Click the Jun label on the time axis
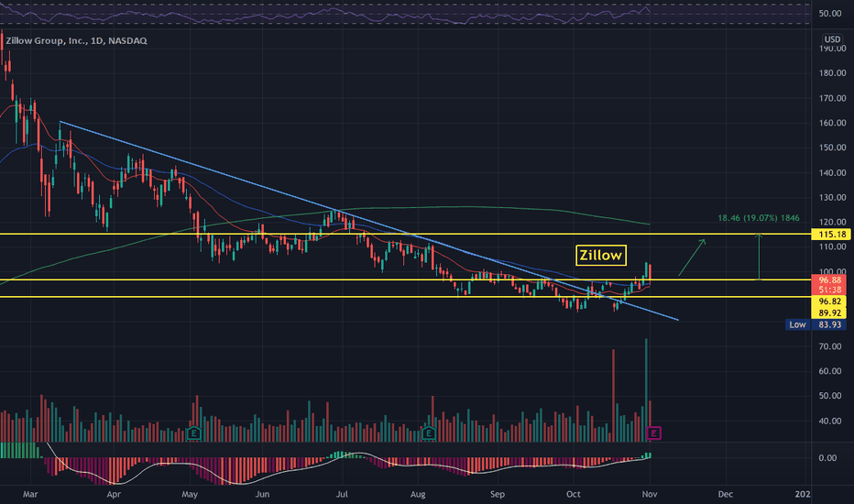Viewport: 854px width, 504px height. [x=262, y=494]
